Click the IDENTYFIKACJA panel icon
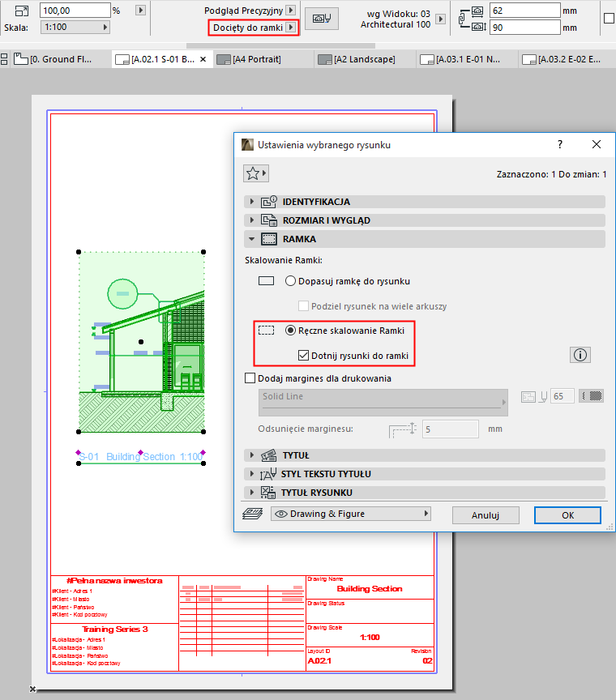 pyautogui.click(x=269, y=202)
